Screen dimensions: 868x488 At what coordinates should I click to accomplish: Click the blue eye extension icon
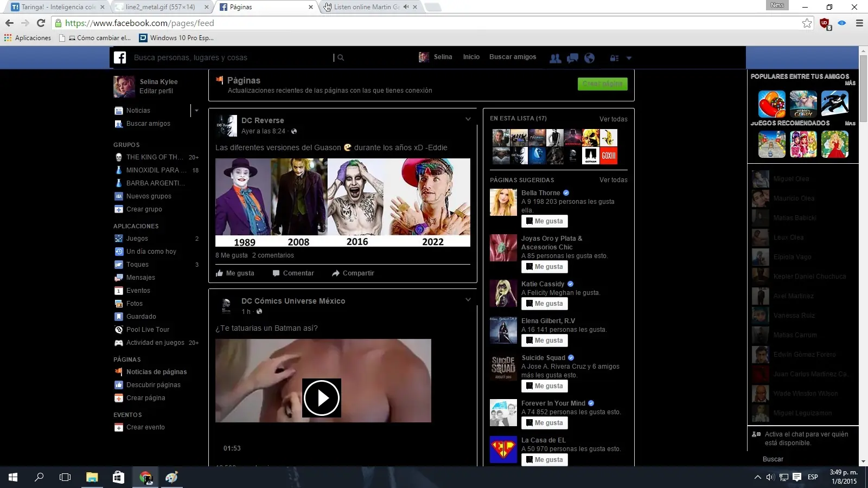pyautogui.click(x=842, y=23)
